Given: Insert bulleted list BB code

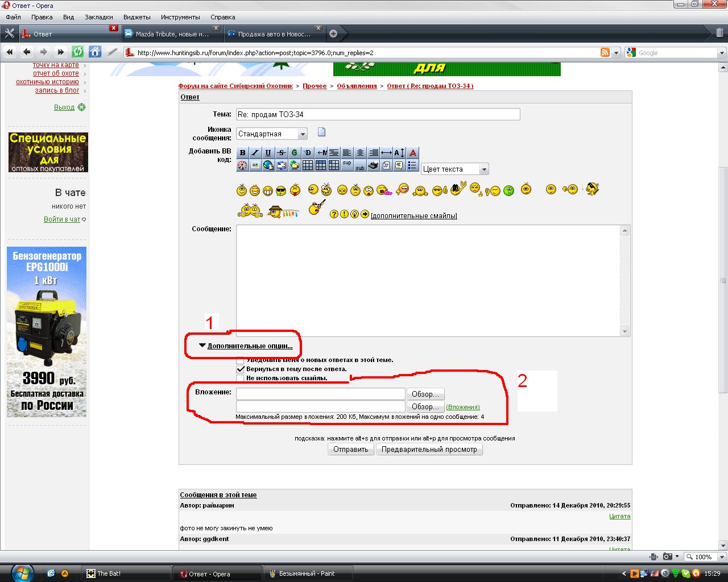Looking at the screenshot, I should [412, 165].
